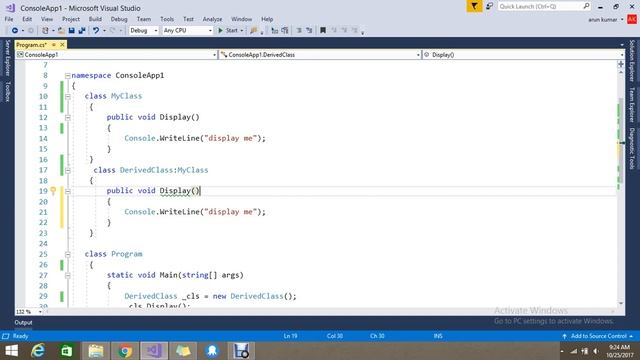
Task: Click the send feedback icon beside Quick Launch
Action: click(489, 6)
